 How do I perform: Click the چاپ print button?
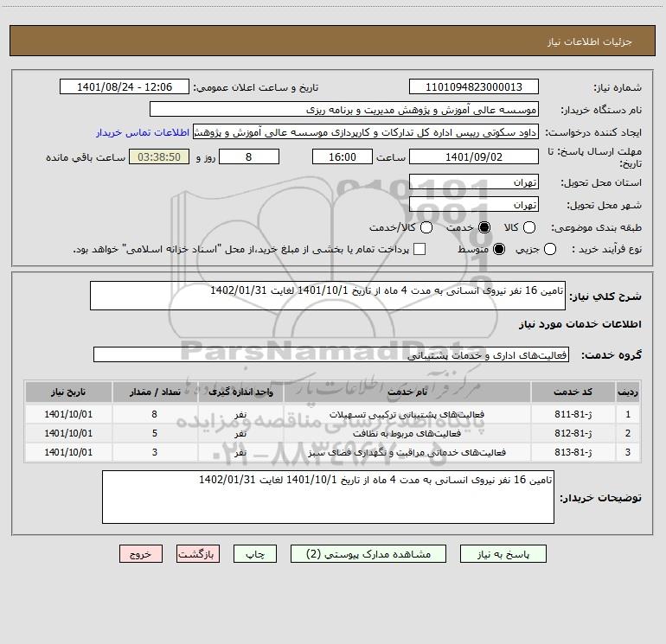point(255,554)
